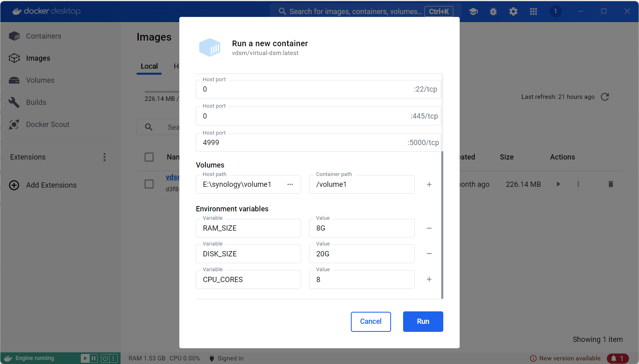The width and height of the screenshot is (639, 364).
Task: Click the Ctrl+K shortcut badge
Action: coord(439,11)
